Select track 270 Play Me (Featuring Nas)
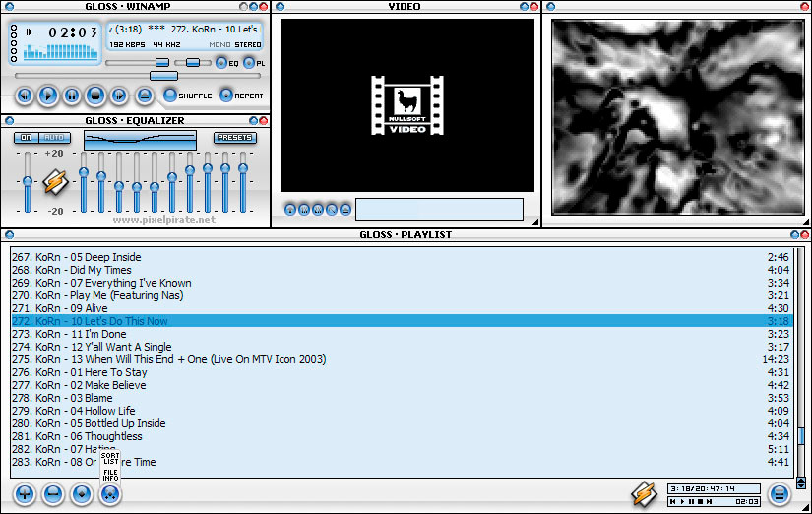812x514 pixels. tap(402, 295)
